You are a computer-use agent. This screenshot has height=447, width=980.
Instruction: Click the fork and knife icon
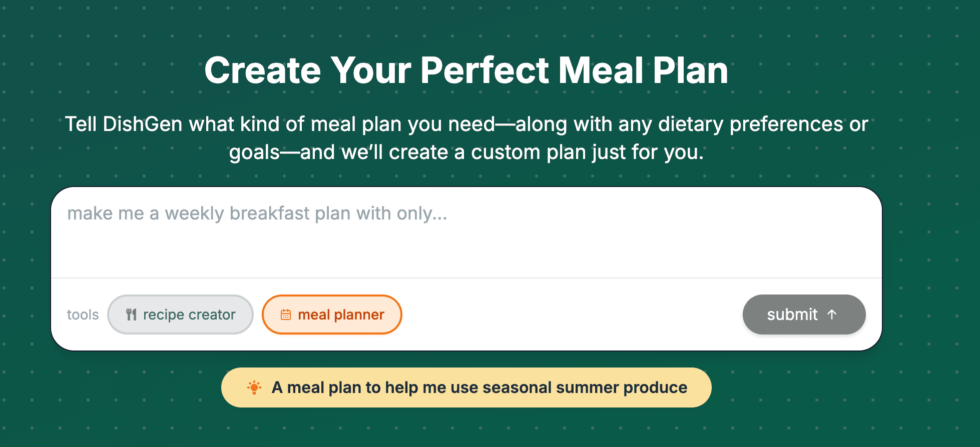[131, 314]
